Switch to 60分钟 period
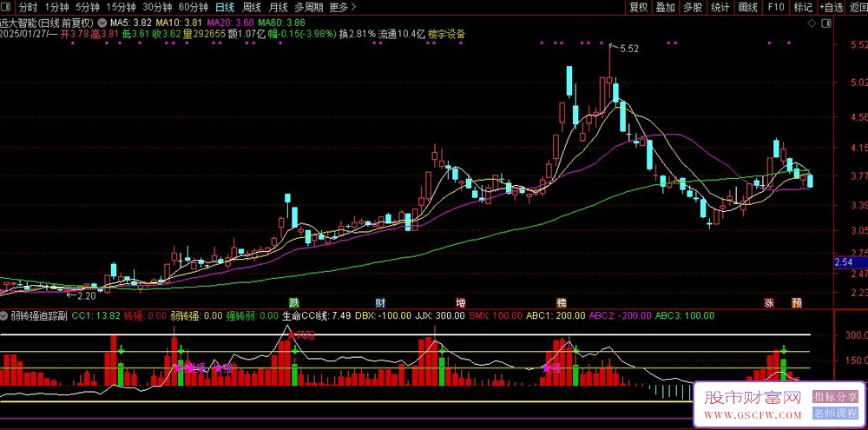This screenshot has width=868, height=430. click(x=194, y=7)
